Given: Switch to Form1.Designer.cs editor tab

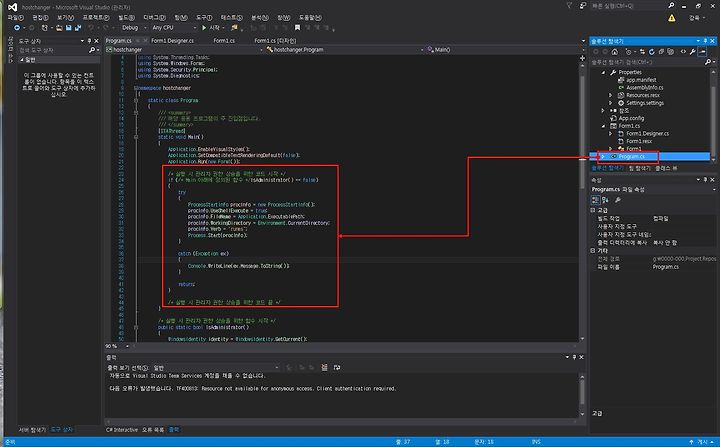Looking at the screenshot, I should (172, 40).
